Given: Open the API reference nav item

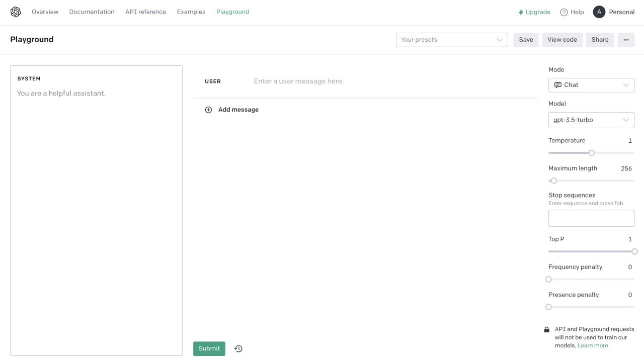Looking at the screenshot, I should [x=145, y=12].
